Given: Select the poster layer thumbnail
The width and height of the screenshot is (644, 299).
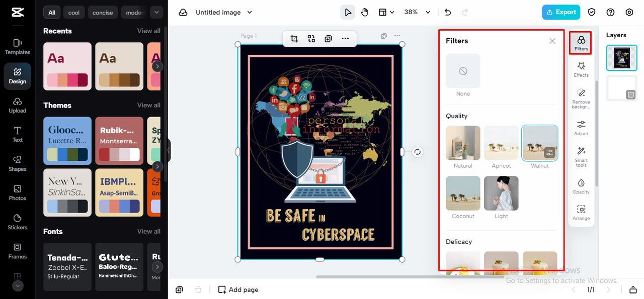Looking at the screenshot, I should (x=622, y=58).
